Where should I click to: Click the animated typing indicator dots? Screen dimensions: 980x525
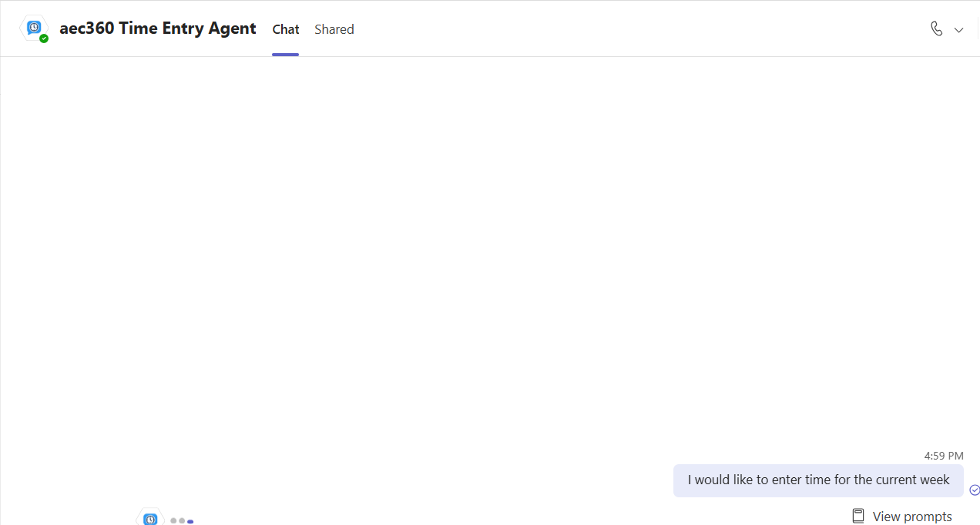pos(182,521)
